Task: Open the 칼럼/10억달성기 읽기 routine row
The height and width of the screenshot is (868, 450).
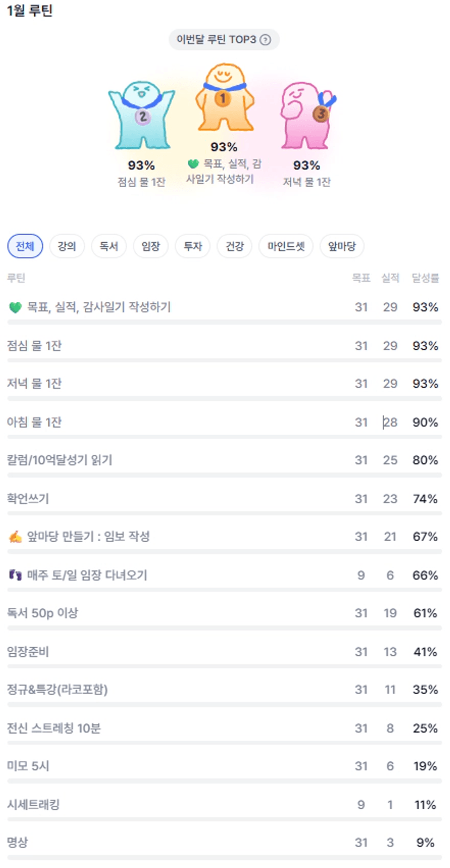Action: tap(60, 460)
